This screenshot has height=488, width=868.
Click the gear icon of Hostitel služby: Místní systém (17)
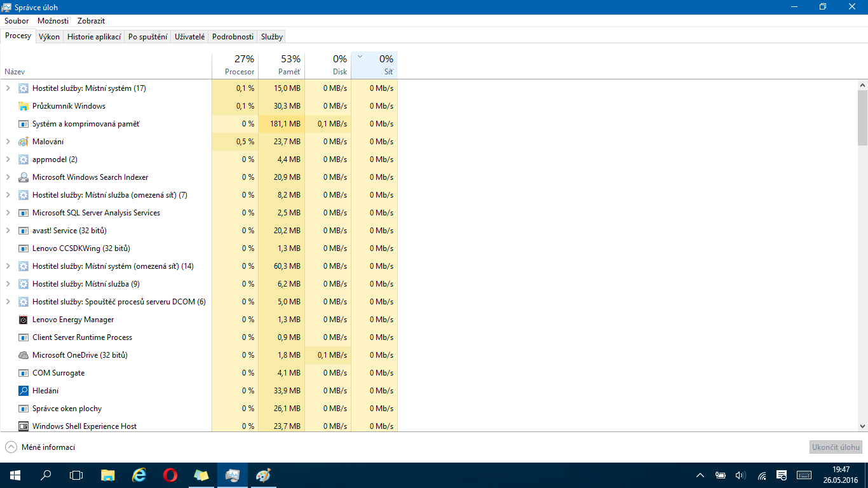(x=24, y=88)
